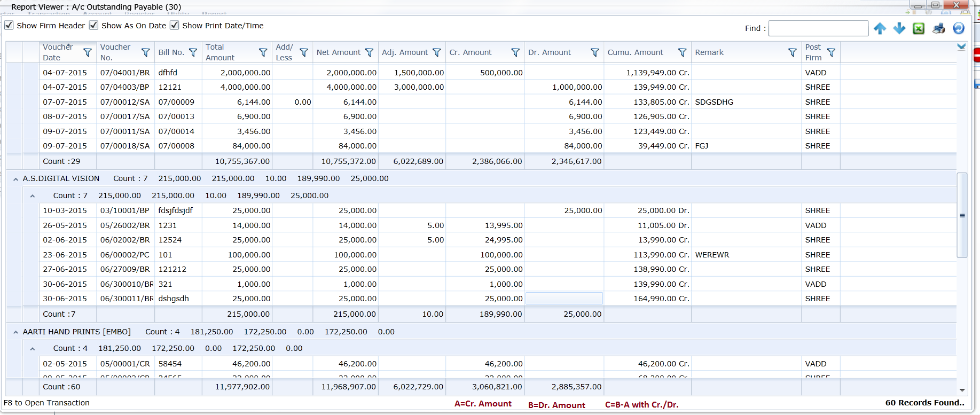The height and width of the screenshot is (415, 980).
Task: Click the print report printer icon
Action: point(938,28)
